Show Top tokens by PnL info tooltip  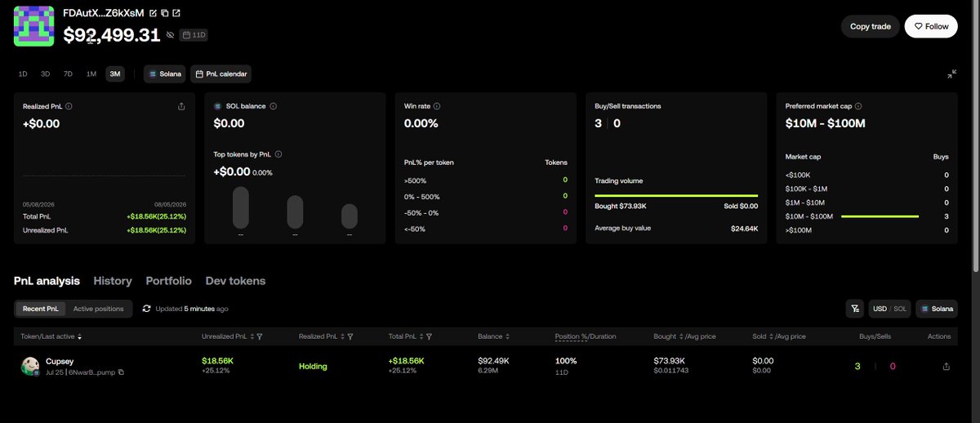(280, 154)
